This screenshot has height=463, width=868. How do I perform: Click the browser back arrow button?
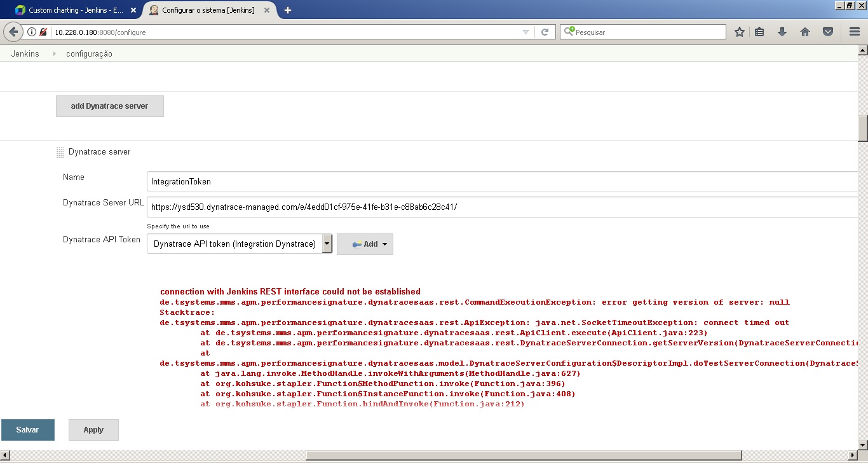pos(13,32)
